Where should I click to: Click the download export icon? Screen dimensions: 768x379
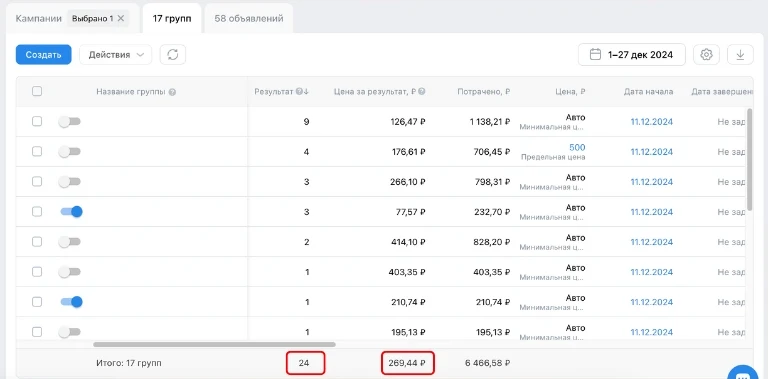pos(740,55)
